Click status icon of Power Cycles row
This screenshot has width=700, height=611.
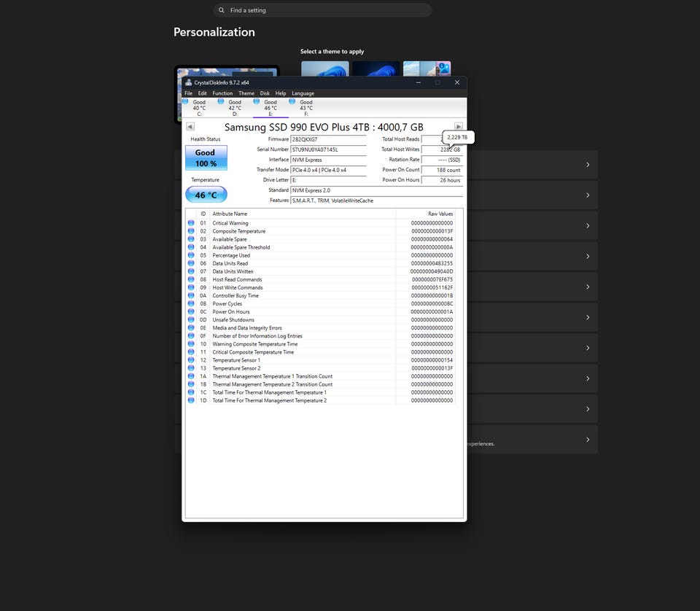point(191,303)
